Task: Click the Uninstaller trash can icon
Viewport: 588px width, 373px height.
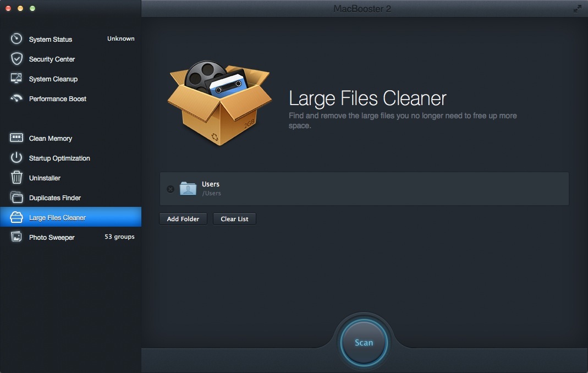Action: point(16,178)
